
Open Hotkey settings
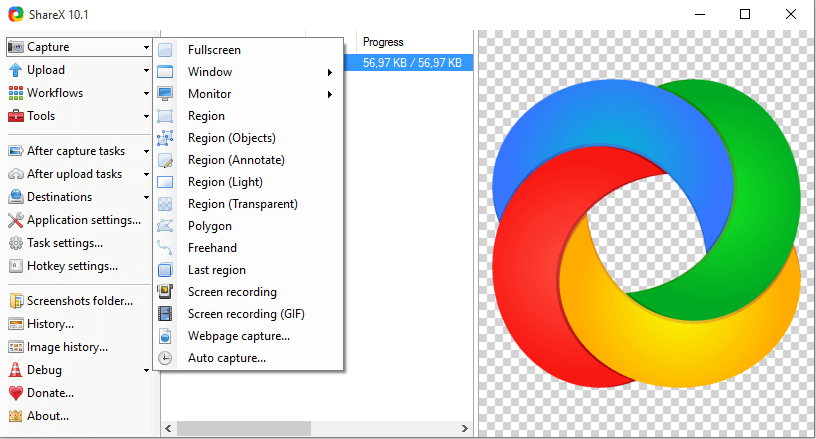(72, 266)
